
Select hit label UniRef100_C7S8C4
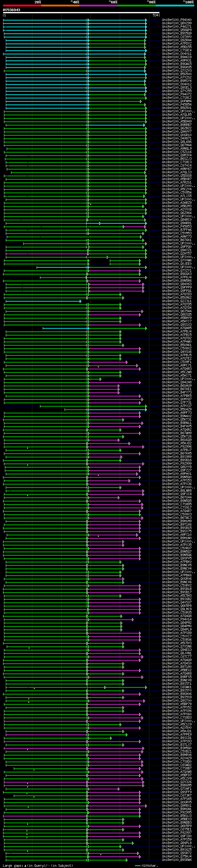coord(177,50)
